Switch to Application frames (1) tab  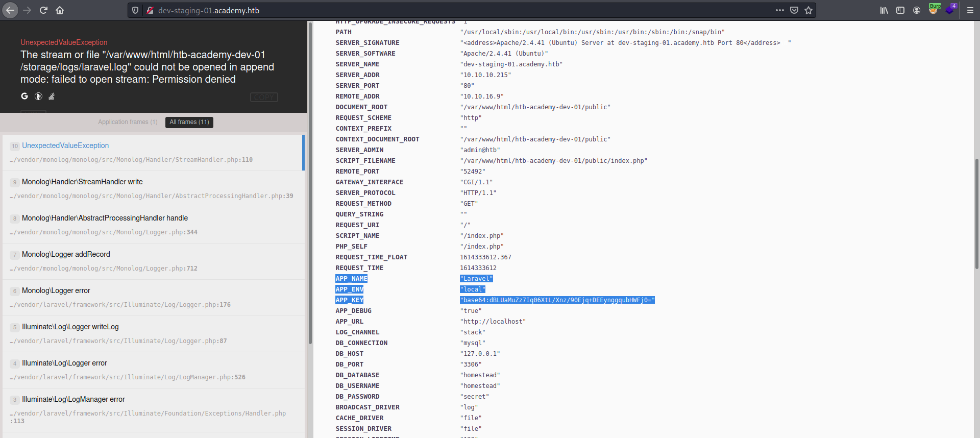click(128, 122)
